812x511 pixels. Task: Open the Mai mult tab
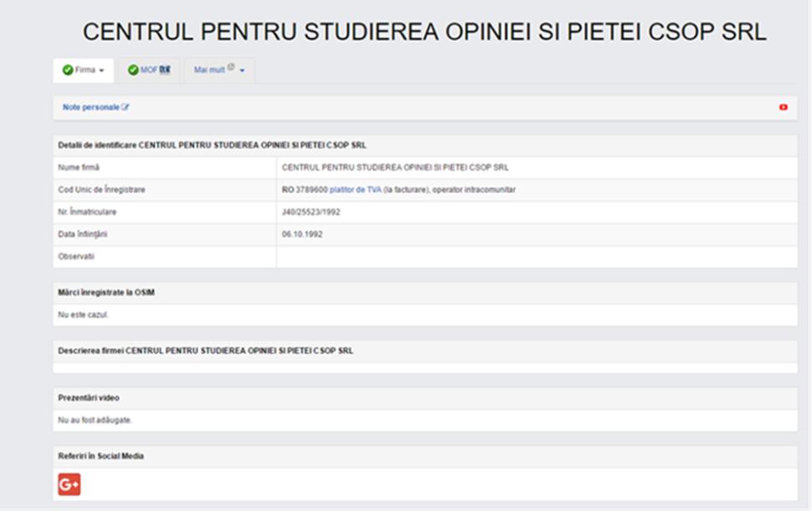coord(209,70)
